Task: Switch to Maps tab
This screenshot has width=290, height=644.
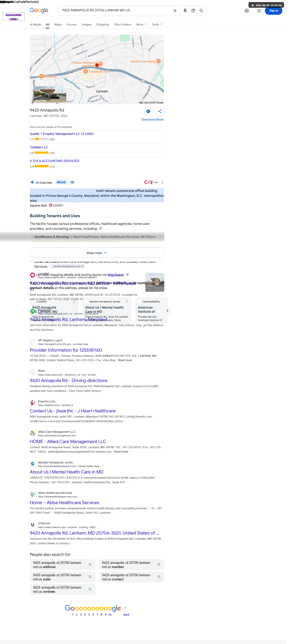Action: [58, 24]
